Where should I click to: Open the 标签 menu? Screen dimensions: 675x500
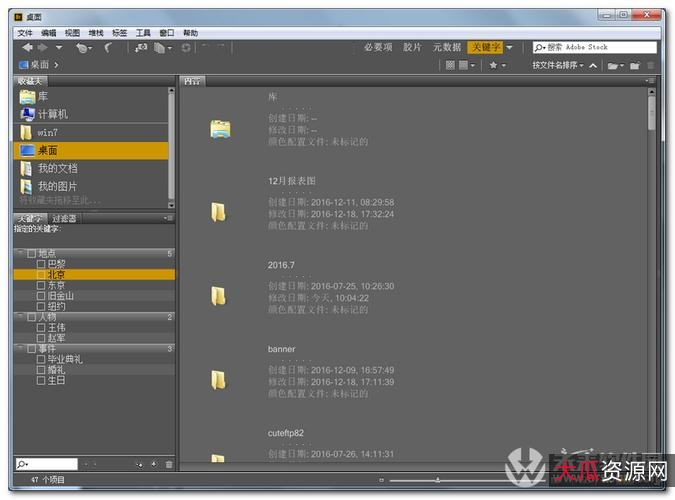click(x=119, y=33)
